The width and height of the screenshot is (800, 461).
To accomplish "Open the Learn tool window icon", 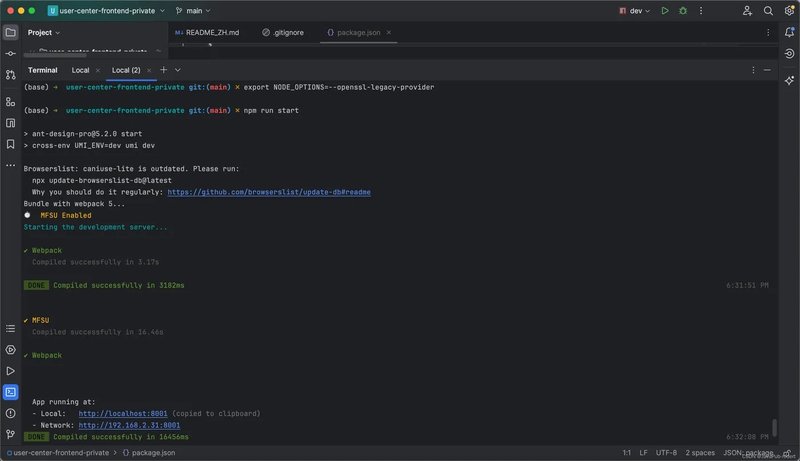I will click(x=10, y=123).
